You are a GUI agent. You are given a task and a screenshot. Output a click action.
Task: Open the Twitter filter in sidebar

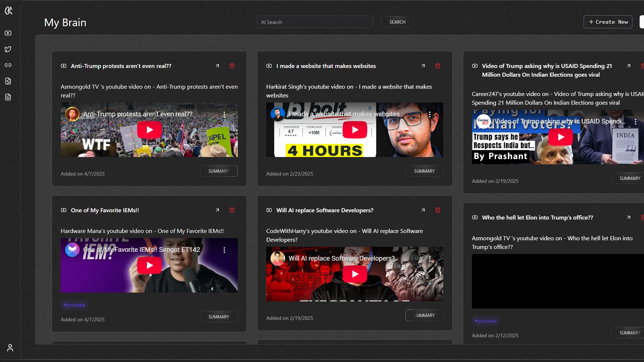pyautogui.click(x=8, y=49)
